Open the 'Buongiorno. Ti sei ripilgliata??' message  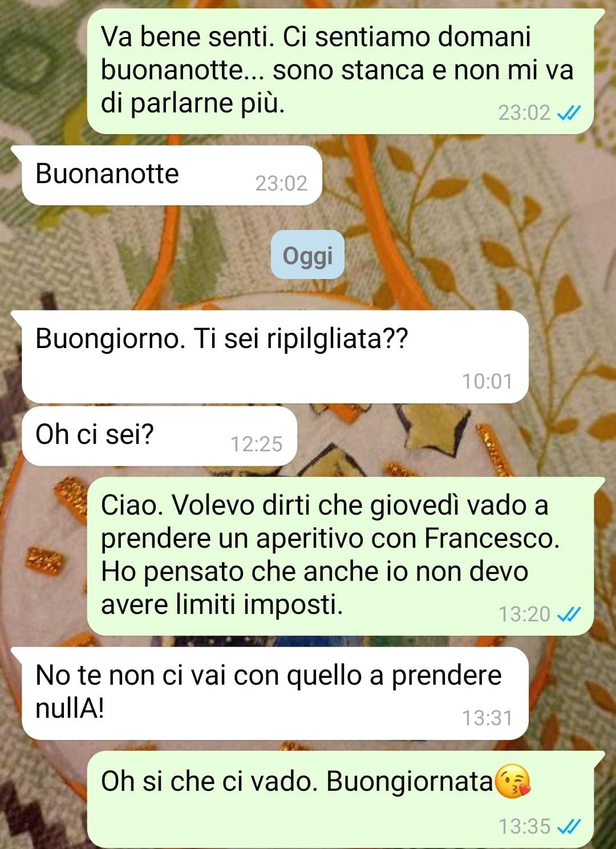(275, 357)
